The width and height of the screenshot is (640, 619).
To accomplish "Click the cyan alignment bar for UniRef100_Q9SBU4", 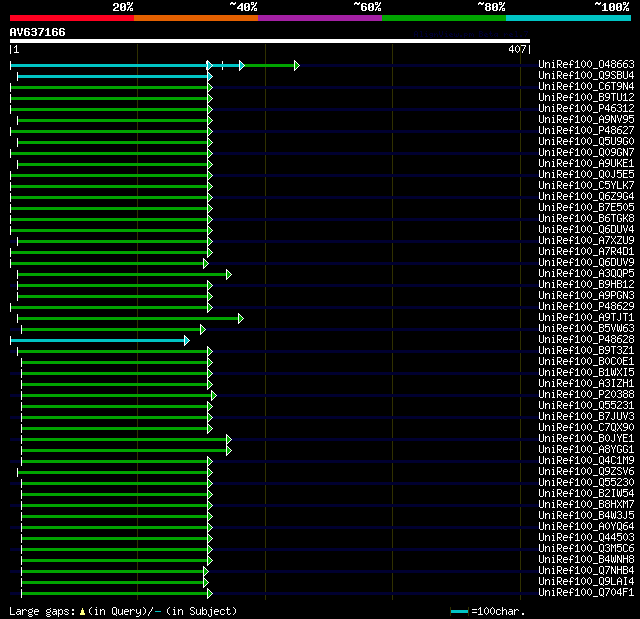I will pos(115,76).
